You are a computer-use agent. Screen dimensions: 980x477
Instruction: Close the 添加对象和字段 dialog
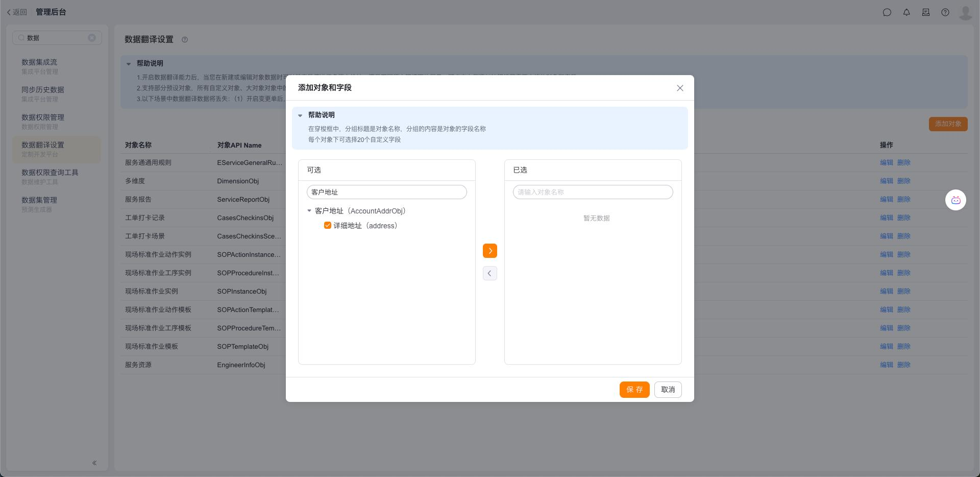click(x=680, y=88)
